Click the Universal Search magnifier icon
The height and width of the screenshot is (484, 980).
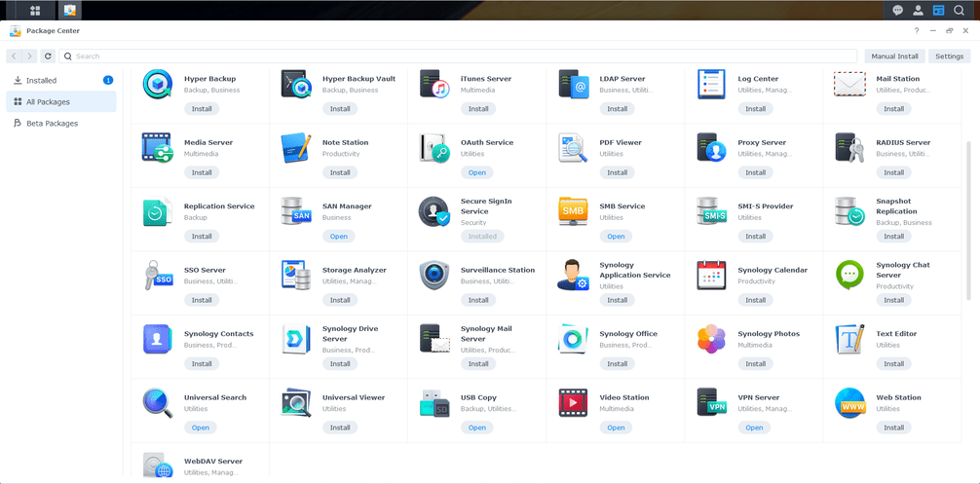pos(158,403)
